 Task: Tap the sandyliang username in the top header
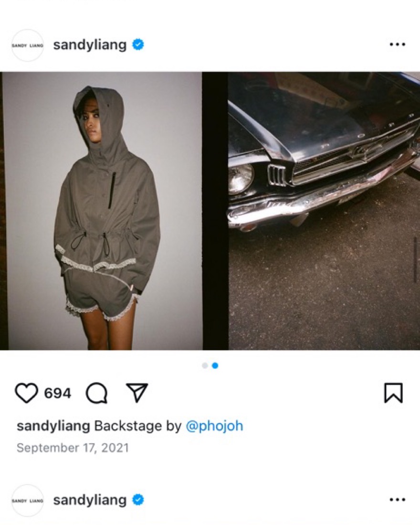(x=90, y=45)
